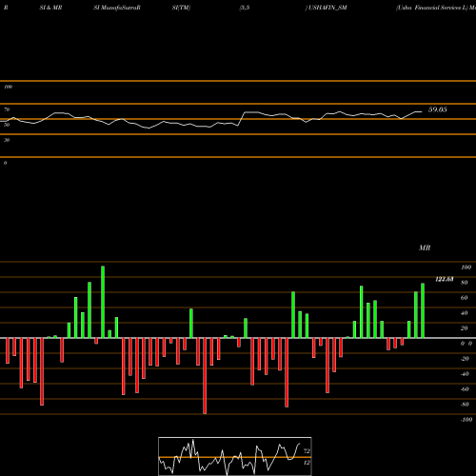Click the MR axis label 100
Screen dimensions: 476x476
pos(466,268)
